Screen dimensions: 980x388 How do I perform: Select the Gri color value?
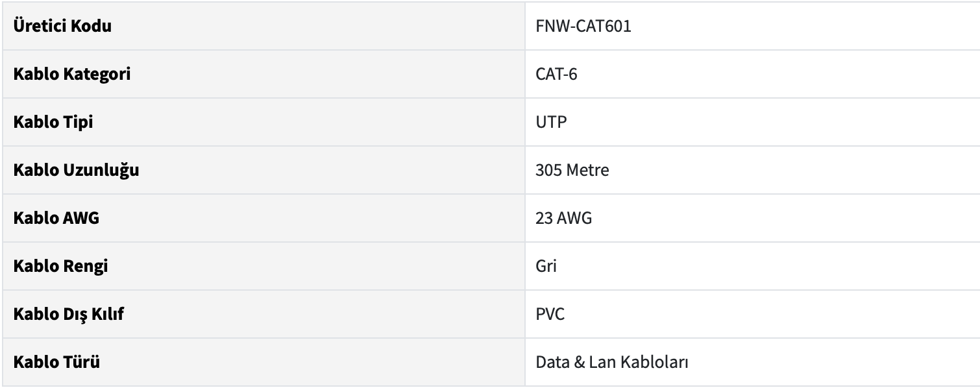click(x=546, y=266)
